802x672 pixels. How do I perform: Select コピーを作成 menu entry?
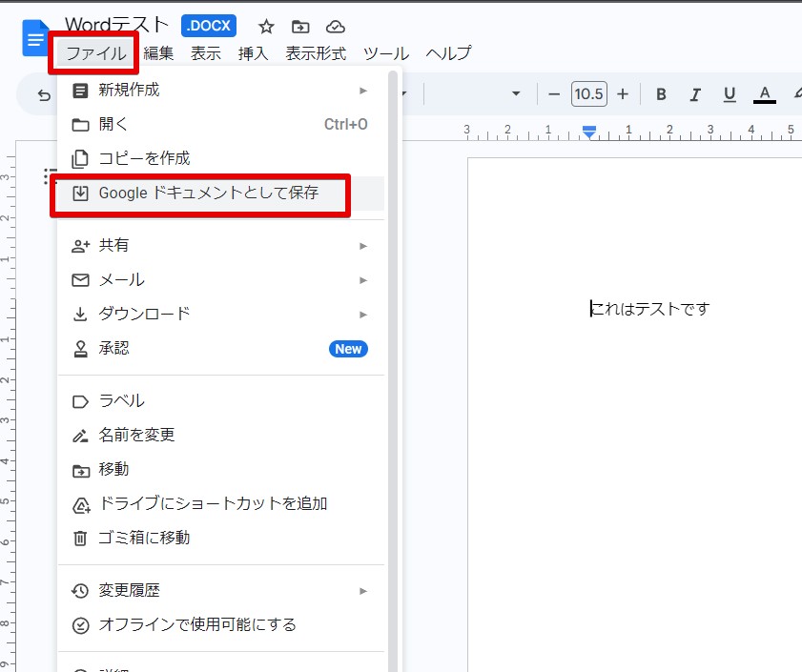[x=220, y=158]
